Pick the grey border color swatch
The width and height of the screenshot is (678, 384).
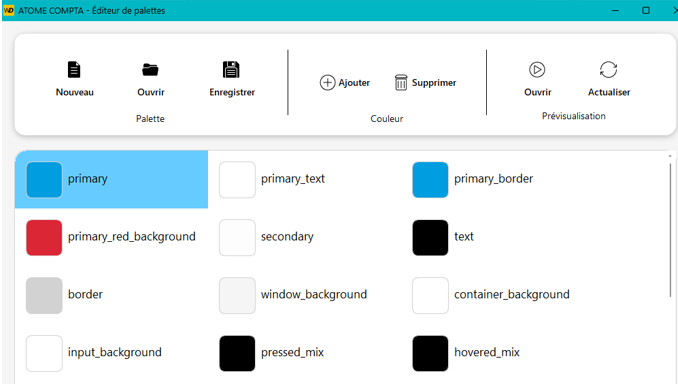click(x=44, y=295)
